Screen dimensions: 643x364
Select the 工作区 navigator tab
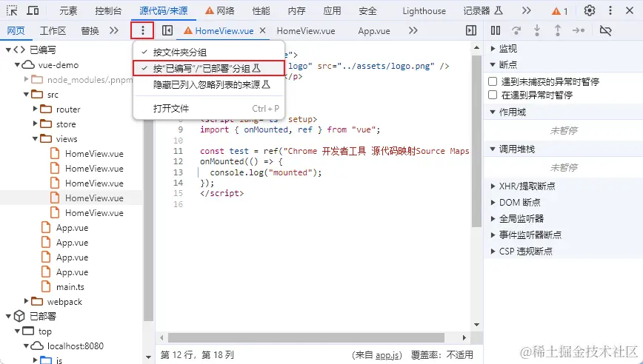(53, 31)
